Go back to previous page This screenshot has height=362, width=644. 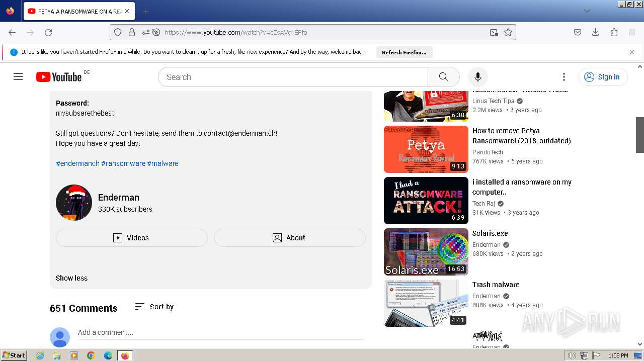tap(12, 32)
